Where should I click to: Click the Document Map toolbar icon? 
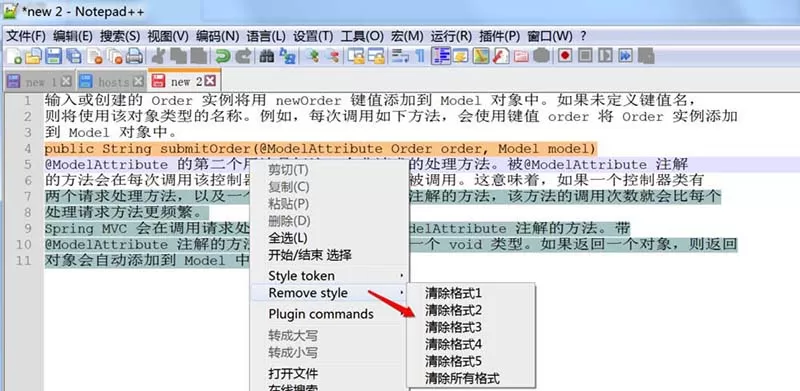[480, 56]
